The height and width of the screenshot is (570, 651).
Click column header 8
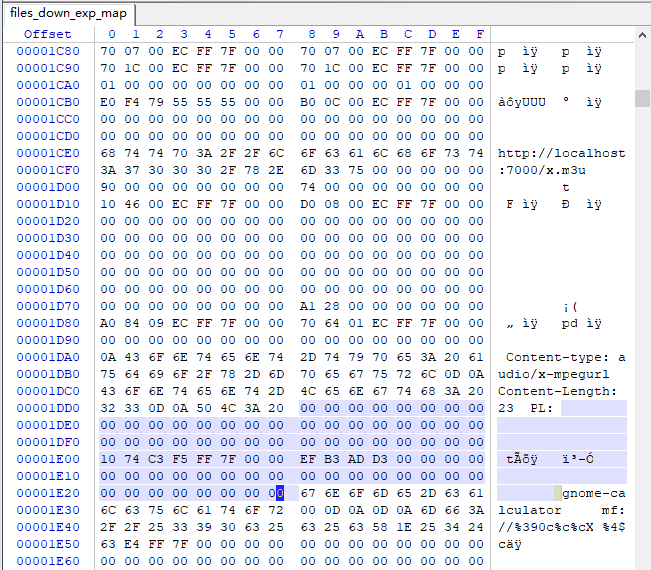(311, 34)
